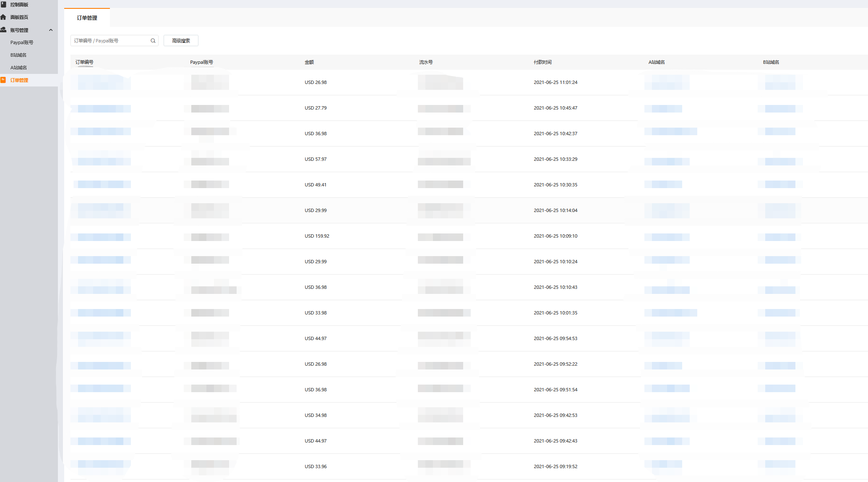Click the home icon beside 面板首页

(3, 17)
